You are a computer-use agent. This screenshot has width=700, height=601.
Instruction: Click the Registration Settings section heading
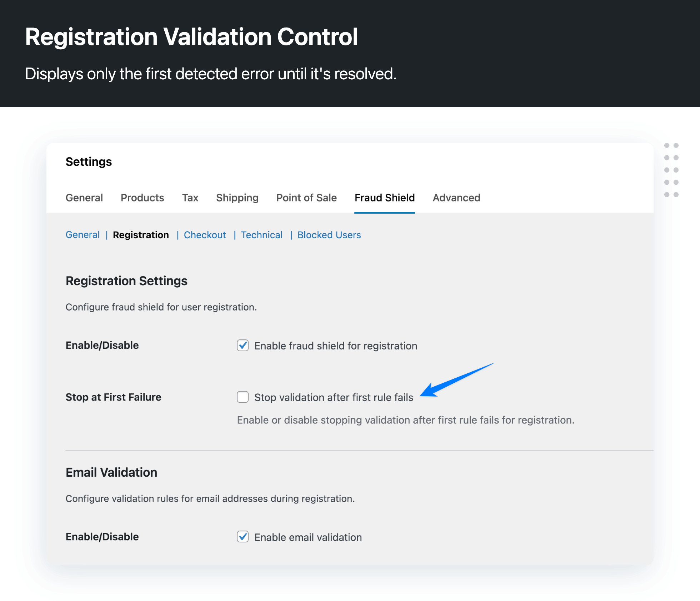click(126, 281)
